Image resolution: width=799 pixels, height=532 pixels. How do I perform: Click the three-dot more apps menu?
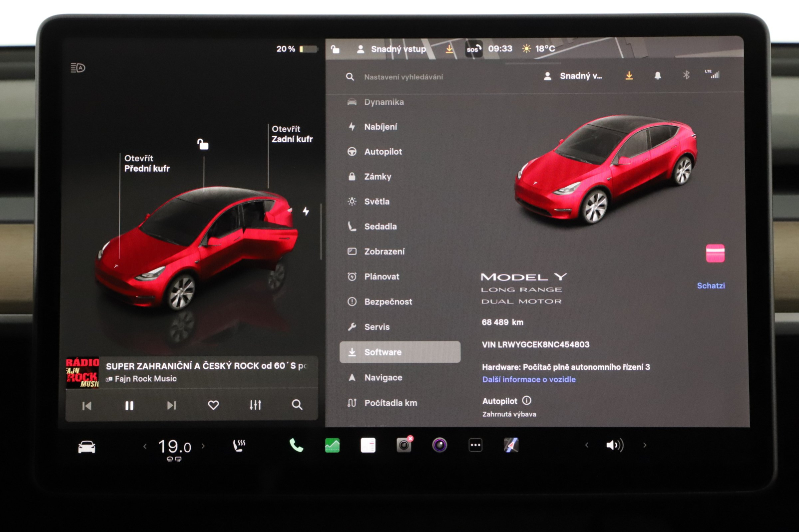[x=475, y=444]
